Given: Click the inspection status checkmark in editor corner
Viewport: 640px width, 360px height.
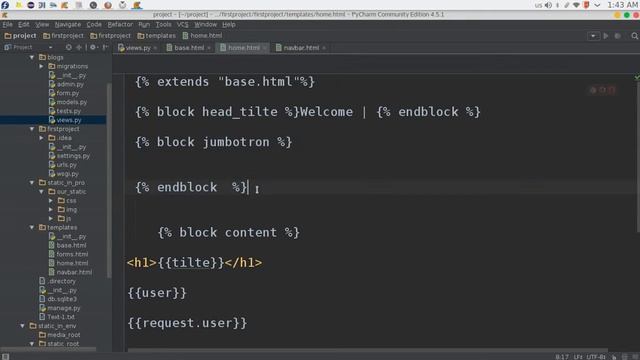Looking at the screenshot, I should pyautogui.click(x=637, y=77).
